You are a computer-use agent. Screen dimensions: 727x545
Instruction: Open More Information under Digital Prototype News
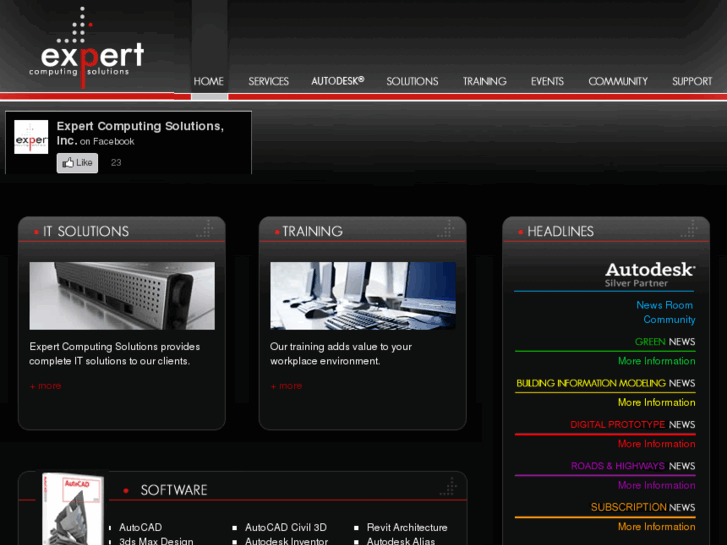click(657, 444)
